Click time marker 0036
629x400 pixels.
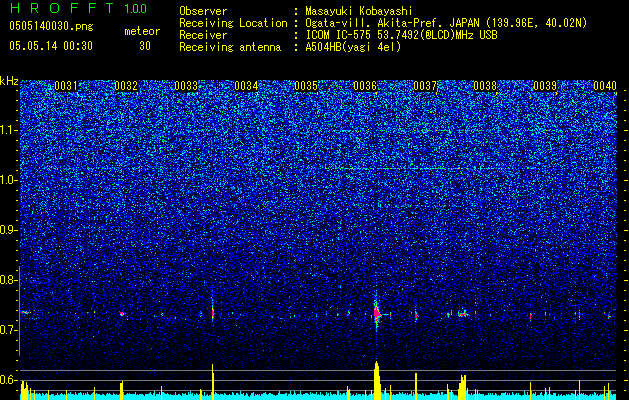point(365,86)
